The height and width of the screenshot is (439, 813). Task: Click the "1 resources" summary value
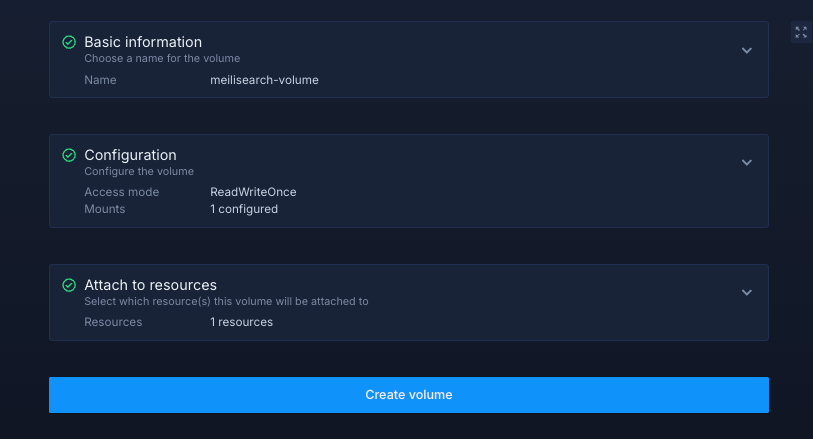point(241,322)
